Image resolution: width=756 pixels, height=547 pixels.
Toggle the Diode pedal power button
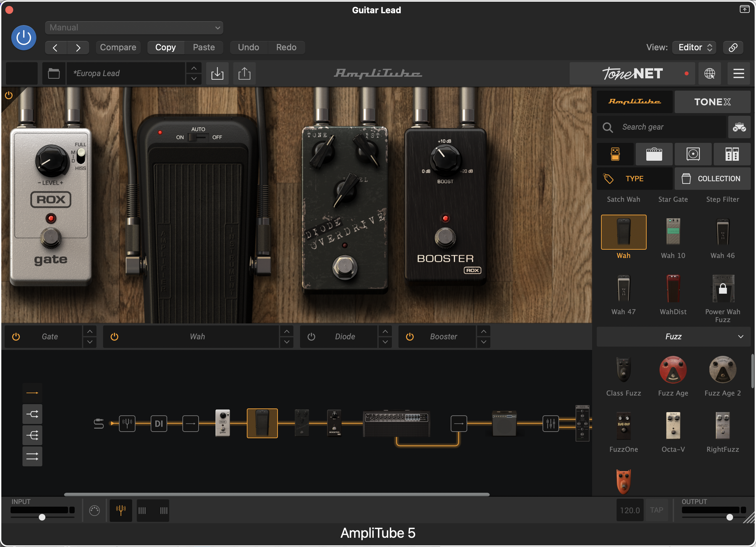[311, 337]
